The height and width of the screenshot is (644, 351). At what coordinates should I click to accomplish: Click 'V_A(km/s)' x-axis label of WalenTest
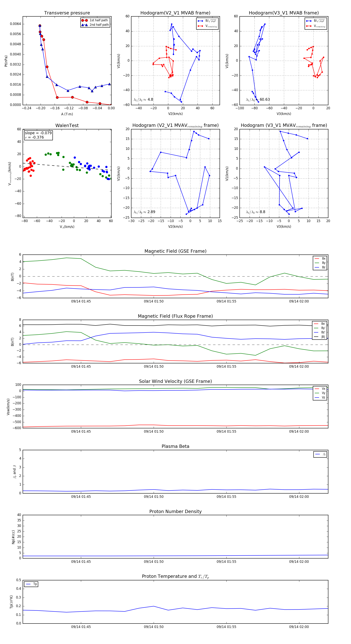point(67,227)
